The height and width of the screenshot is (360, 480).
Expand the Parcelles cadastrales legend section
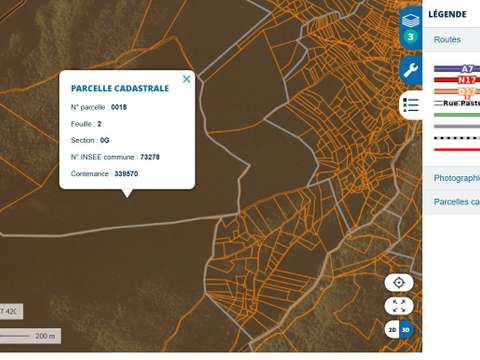click(x=451, y=202)
